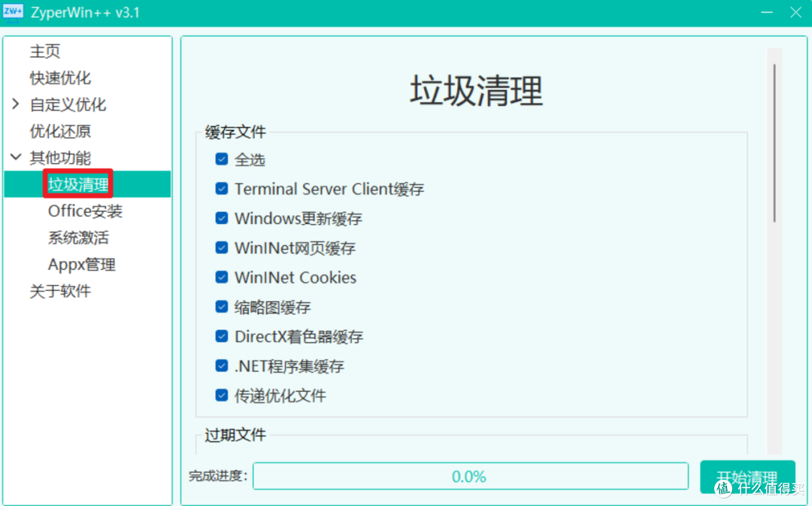This screenshot has width=812, height=506.
Task: Close the ZyperWin++ window
Action: (796, 12)
